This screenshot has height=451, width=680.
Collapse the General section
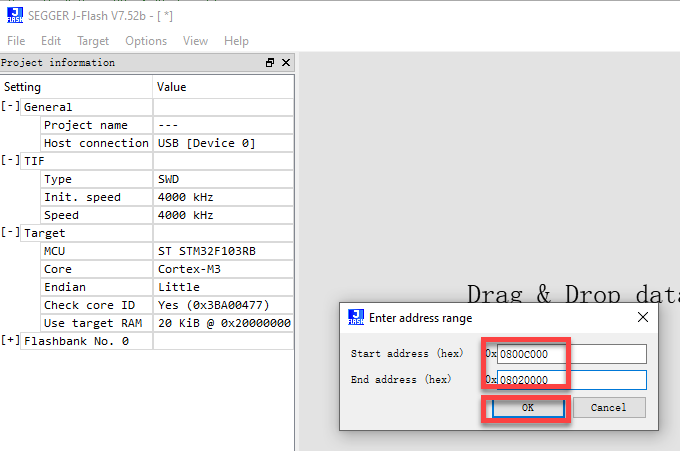(10, 106)
